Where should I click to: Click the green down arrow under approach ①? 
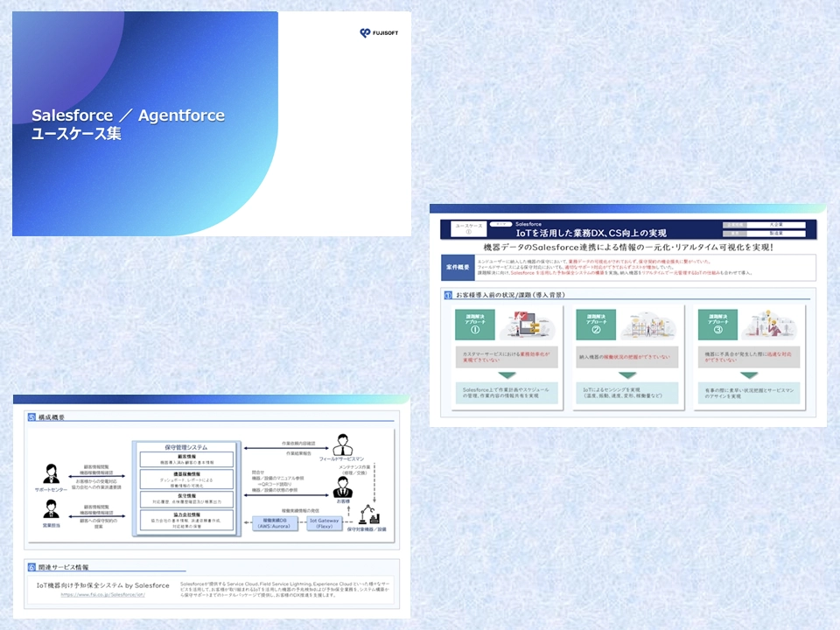tap(506, 374)
